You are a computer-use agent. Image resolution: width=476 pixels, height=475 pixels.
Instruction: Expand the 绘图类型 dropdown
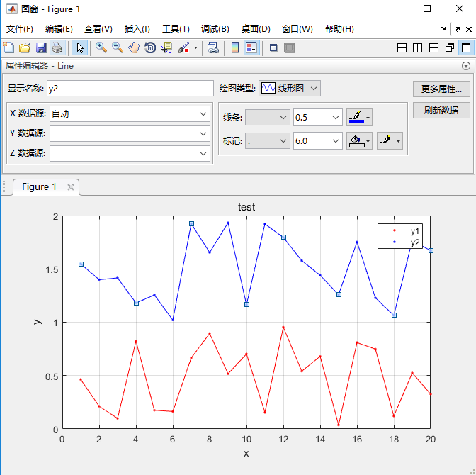290,89
